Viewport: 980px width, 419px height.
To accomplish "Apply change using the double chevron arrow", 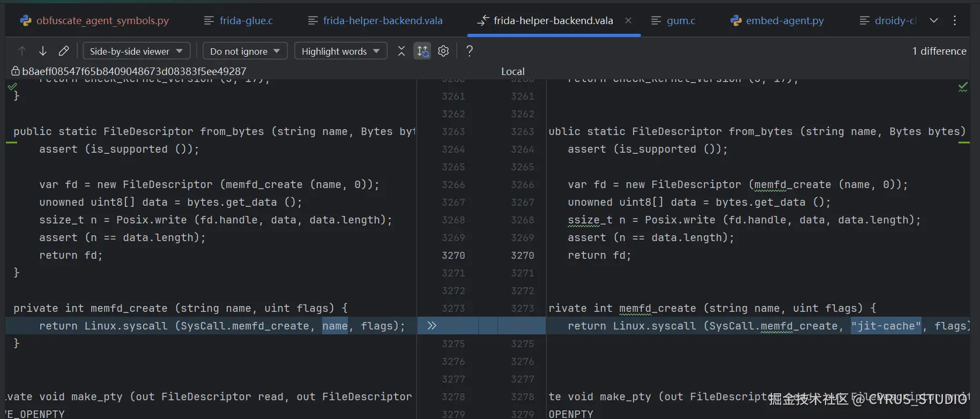I will [432, 326].
